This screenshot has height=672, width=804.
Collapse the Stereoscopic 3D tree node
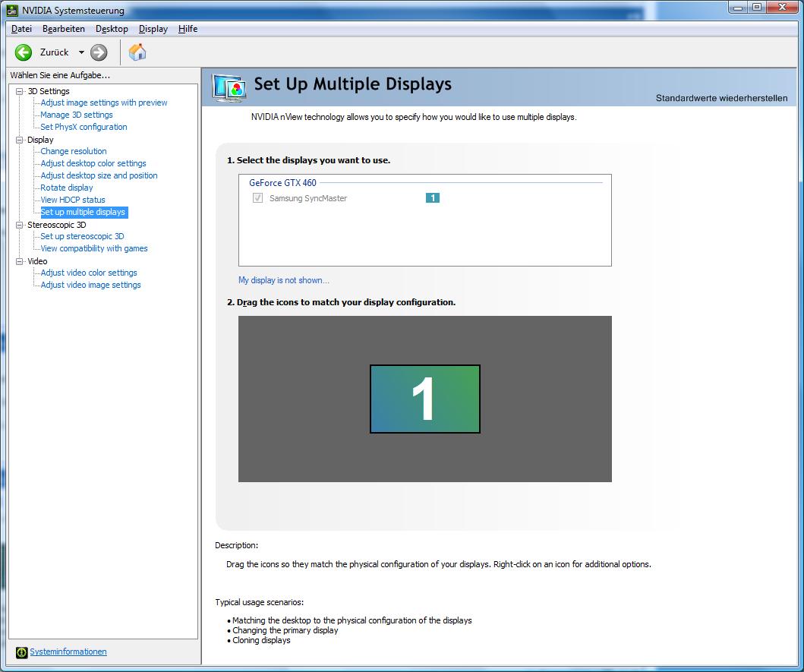tap(20, 226)
